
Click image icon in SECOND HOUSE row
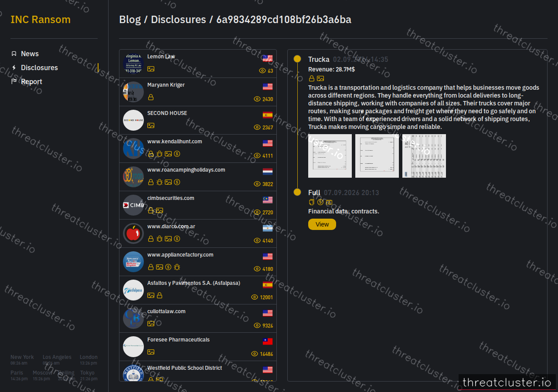(x=151, y=125)
